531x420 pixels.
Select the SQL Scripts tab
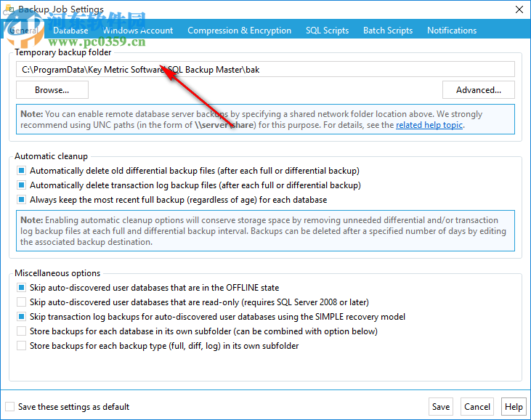pyautogui.click(x=327, y=31)
